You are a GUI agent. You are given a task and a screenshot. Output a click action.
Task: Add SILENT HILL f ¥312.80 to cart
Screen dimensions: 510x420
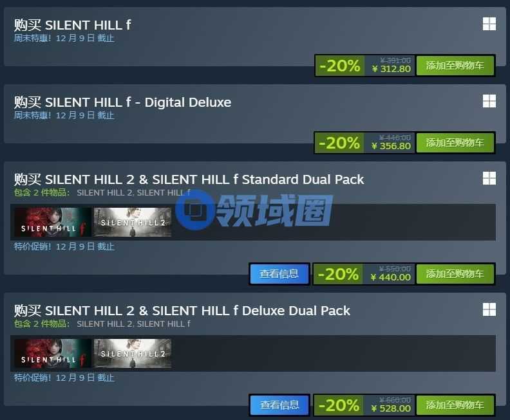click(455, 66)
